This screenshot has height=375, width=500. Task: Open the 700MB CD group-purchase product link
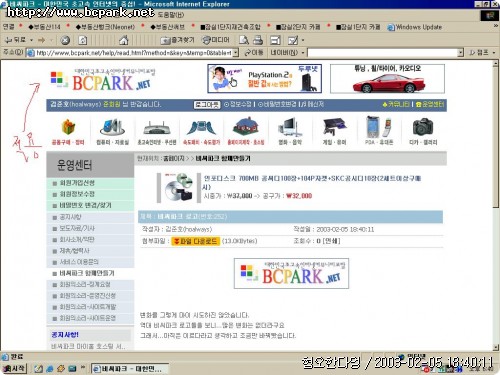click(x=312, y=182)
